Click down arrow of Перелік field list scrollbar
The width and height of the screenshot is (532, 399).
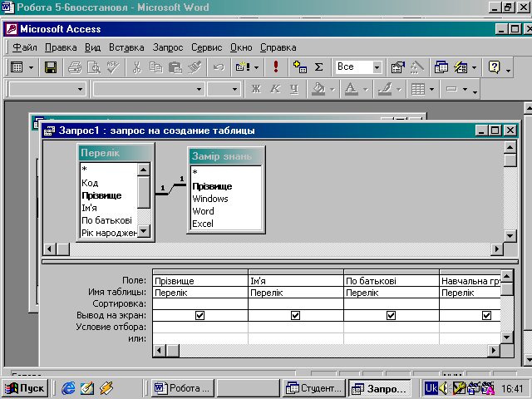(x=144, y=231)
